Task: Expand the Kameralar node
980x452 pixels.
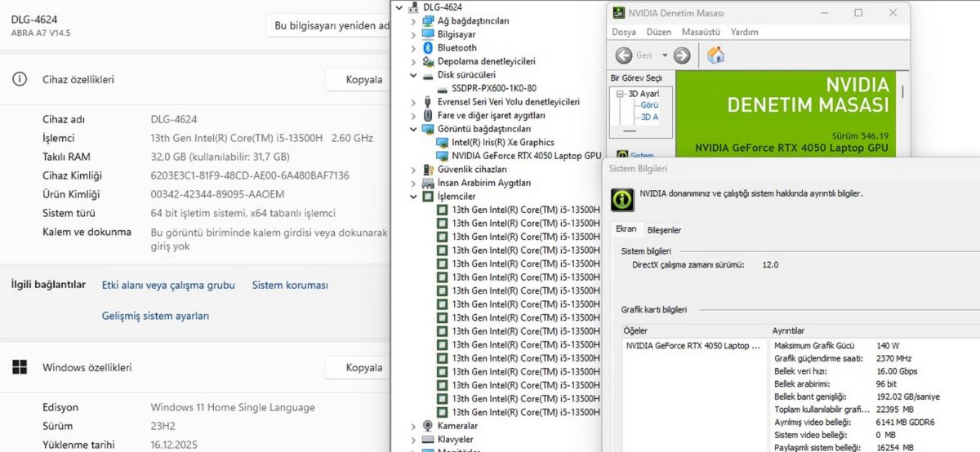Action: [x=413, y=426]
